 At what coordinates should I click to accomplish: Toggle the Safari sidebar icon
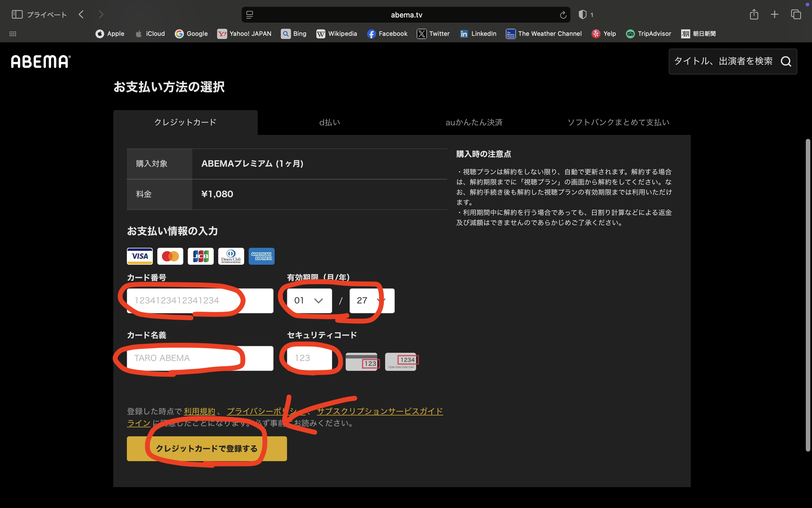pos(17,14)
